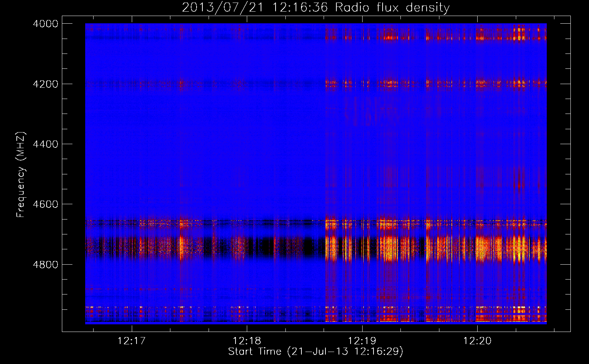Screen dimensions: 589x364
Task: Click the 4600 frequency axis label
Action: (x=46, y=204)
